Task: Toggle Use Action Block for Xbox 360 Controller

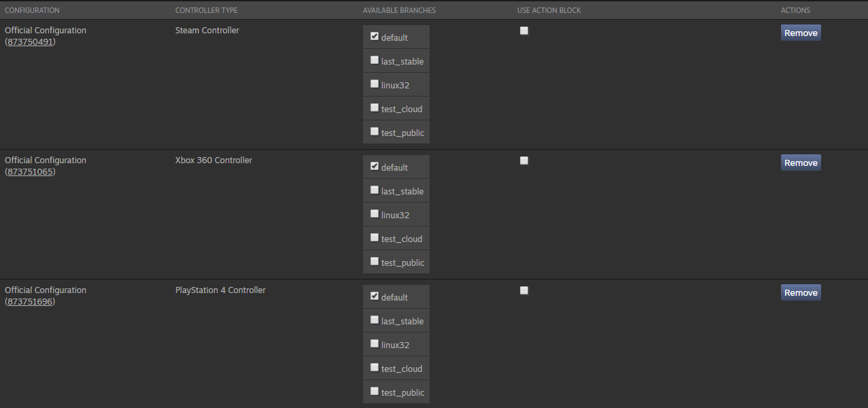Action: click(524, 160)
